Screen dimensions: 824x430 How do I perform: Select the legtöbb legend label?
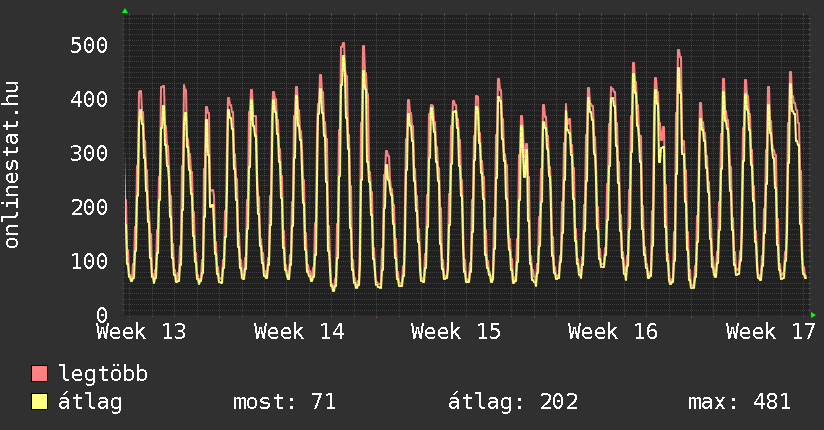(x=103, y=374)
